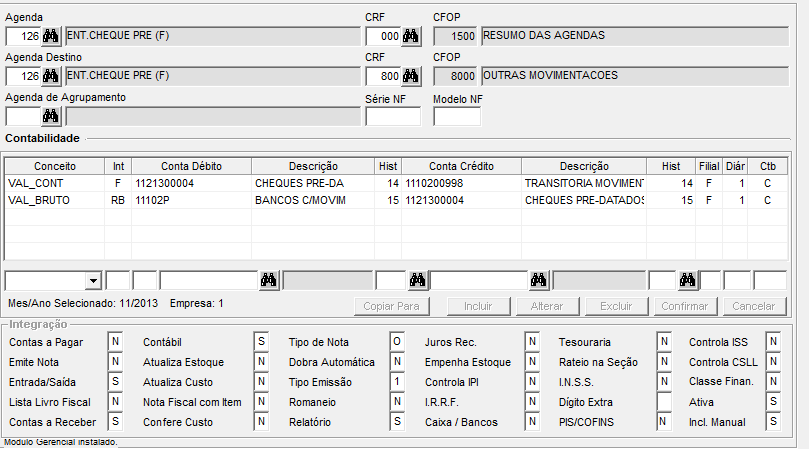Screen dimensions: 809x449
Task: Select the VAL_CONT row in the grid
Action: (36, 184)
